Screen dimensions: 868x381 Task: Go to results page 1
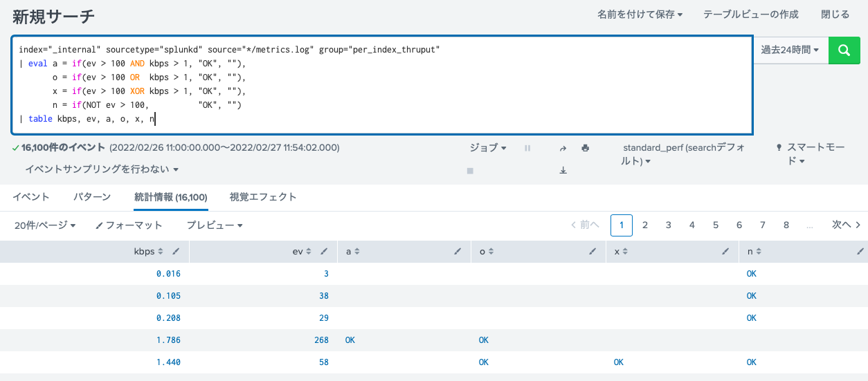click(622, 225)
